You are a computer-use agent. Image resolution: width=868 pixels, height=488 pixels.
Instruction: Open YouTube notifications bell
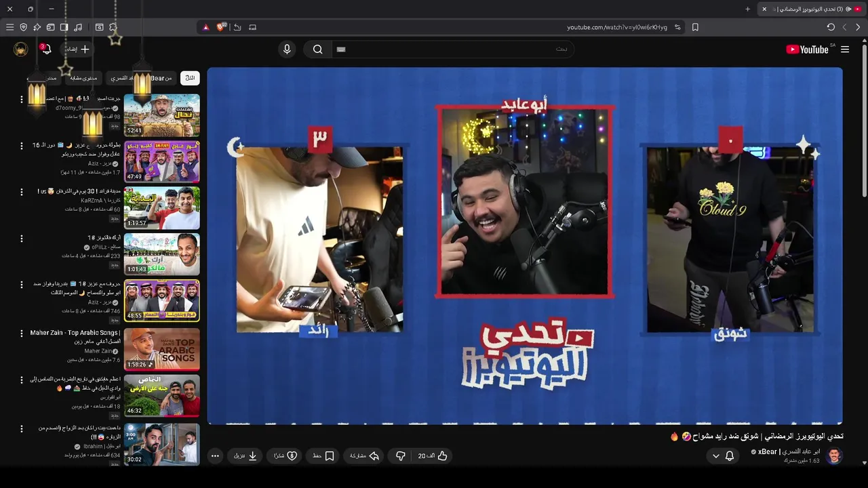click(46, 49)
